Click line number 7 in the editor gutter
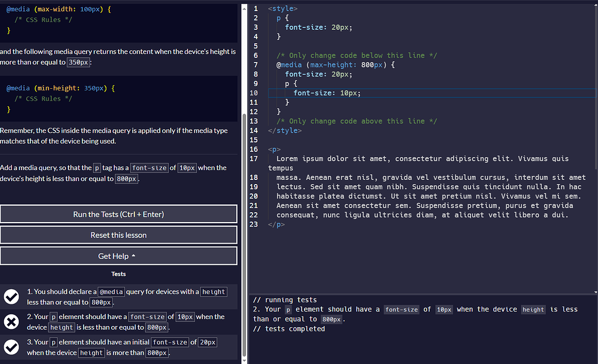 click(x=255, y=64)
